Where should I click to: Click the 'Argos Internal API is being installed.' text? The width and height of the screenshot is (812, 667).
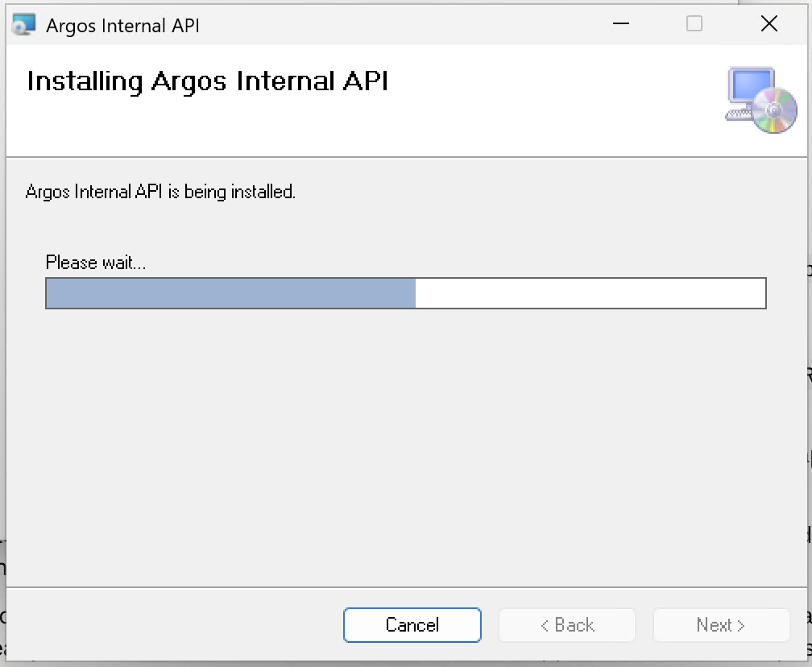point(160,192)
